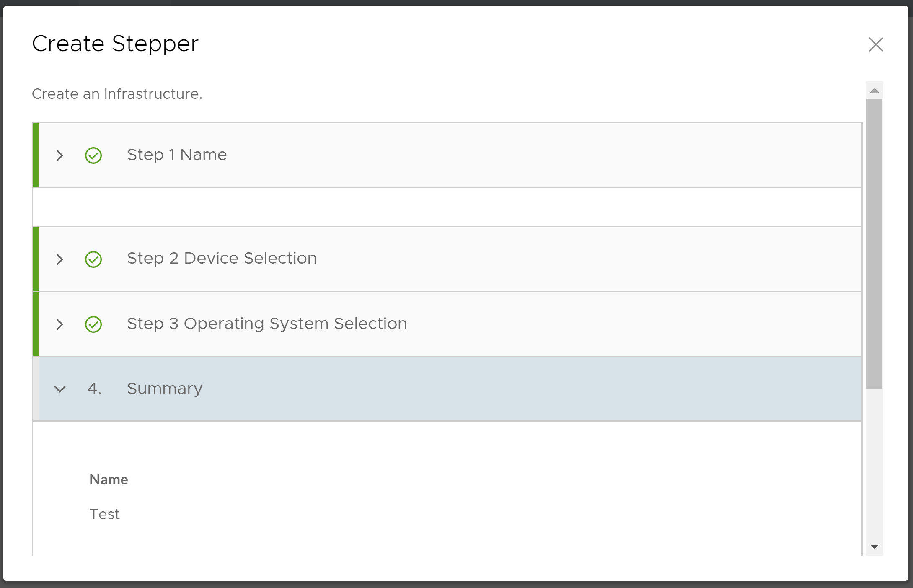Select the Step 1 Name header
The width and height of the screenshot is (913, 588).
point(177,155)
